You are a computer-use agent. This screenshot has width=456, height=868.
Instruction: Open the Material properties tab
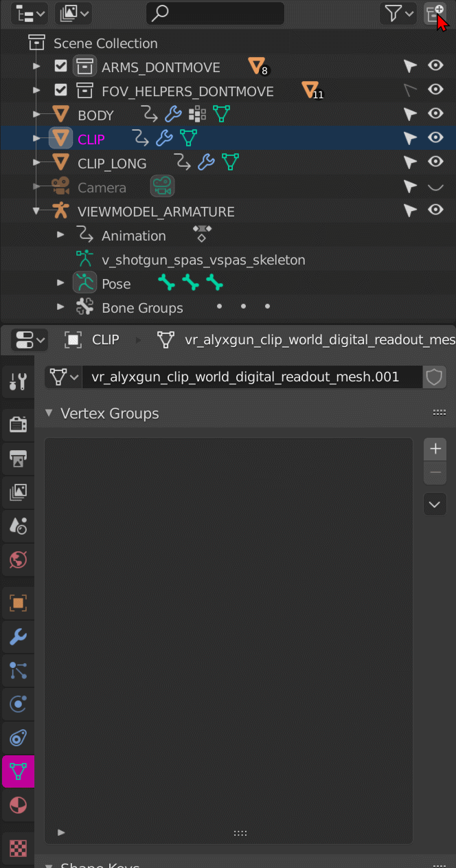(x=18, y=805)
